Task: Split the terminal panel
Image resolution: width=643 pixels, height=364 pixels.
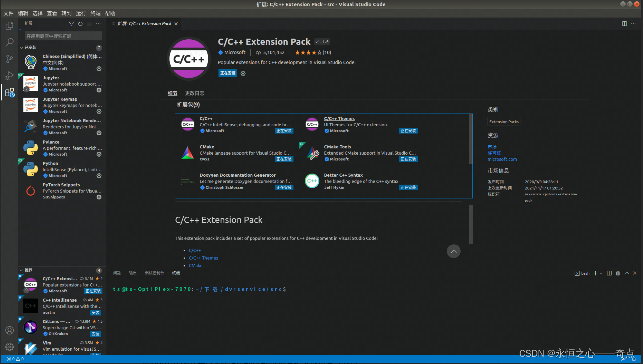Action: 609,273
